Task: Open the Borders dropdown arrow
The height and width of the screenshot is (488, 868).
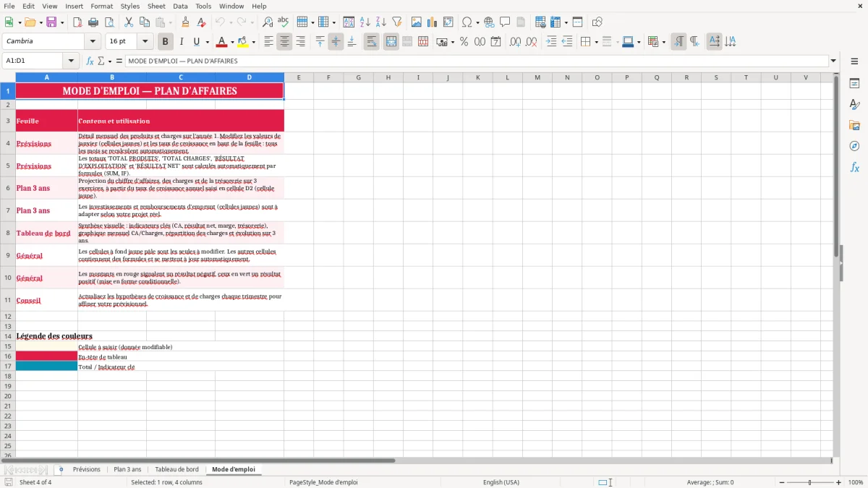Action: 596,42
